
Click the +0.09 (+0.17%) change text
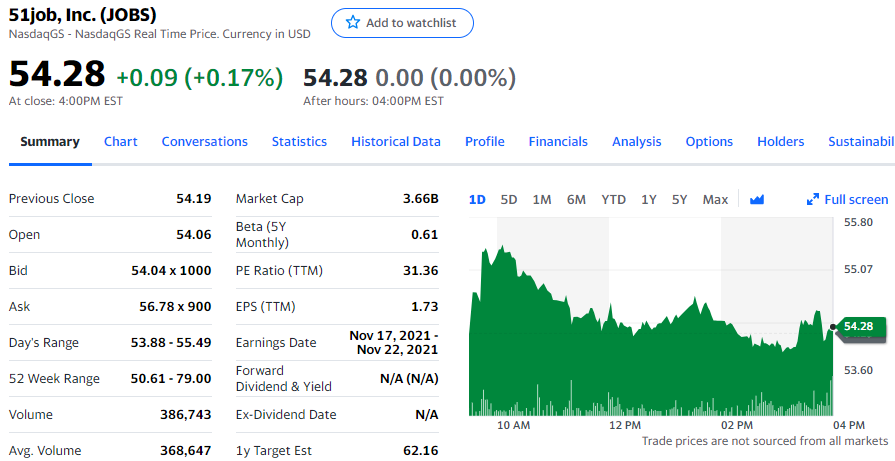(x=199, y=78)
